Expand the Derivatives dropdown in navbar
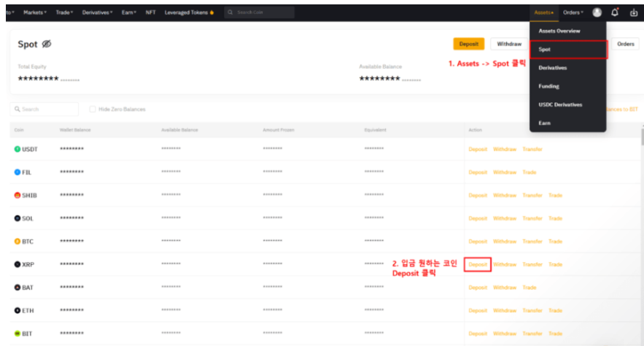This screenshot has height=346, width=644. [x=97, y=12]
